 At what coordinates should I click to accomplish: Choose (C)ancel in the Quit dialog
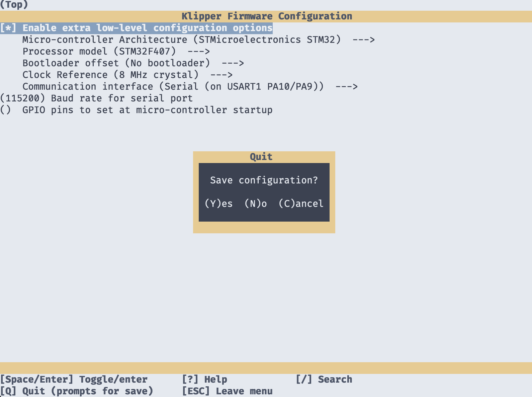pos(301,204)
